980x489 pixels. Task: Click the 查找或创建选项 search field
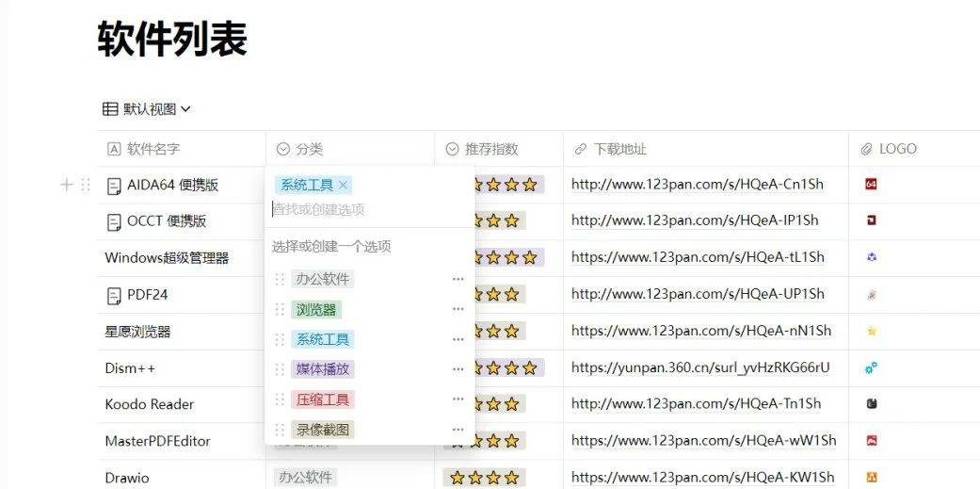coord(367,209)
